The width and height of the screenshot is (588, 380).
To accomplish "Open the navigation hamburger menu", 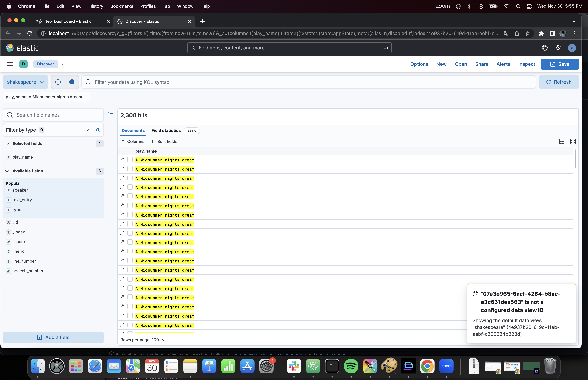I will 10,64.
